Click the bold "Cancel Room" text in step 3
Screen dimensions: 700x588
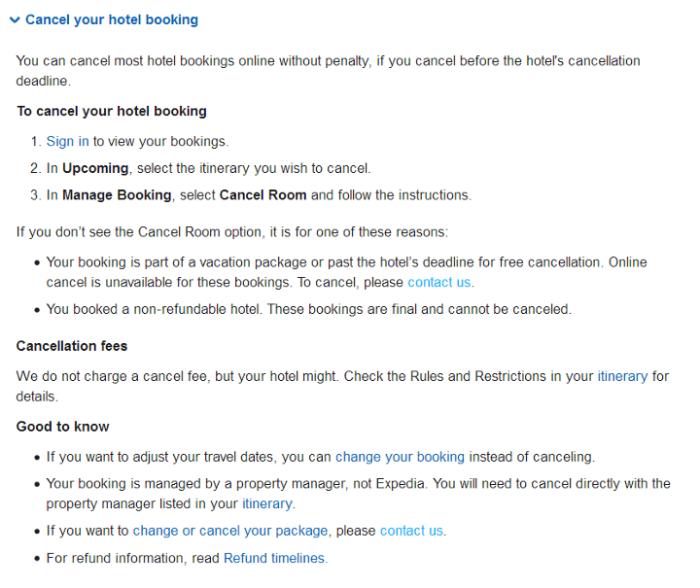262,195
